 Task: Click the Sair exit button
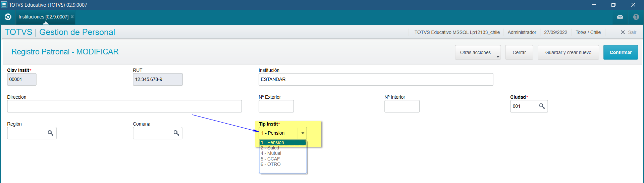point(628,32)
